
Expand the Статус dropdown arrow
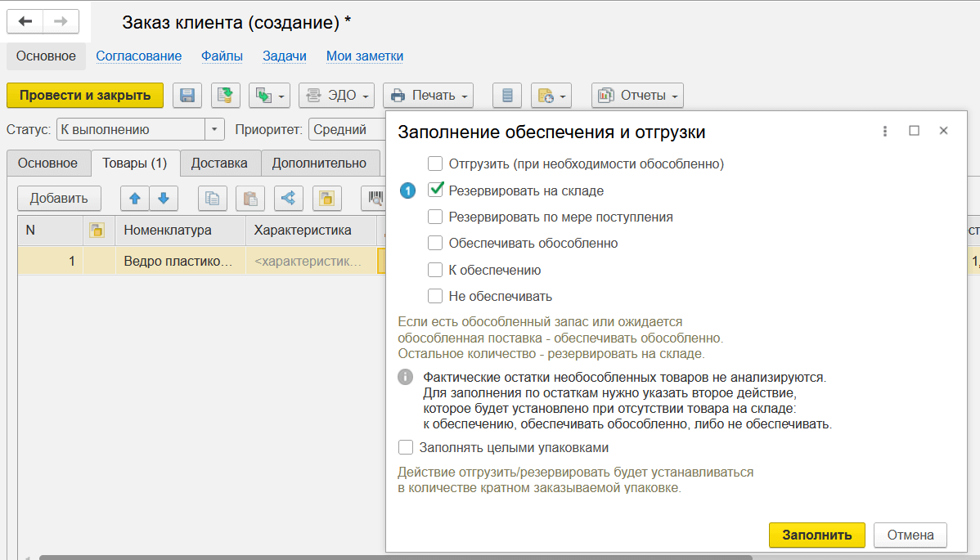(x=214, y=129)
